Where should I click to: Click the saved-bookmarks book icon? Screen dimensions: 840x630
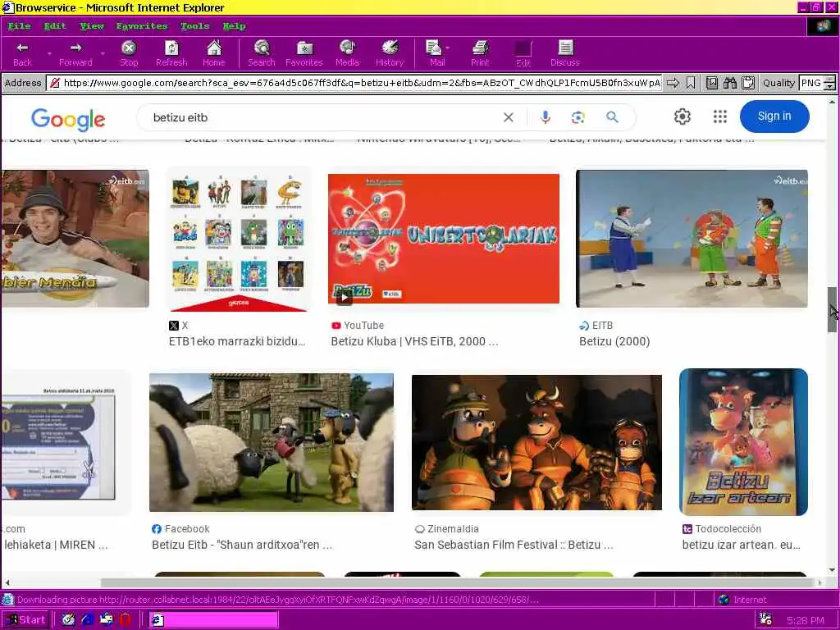[711, 83]
